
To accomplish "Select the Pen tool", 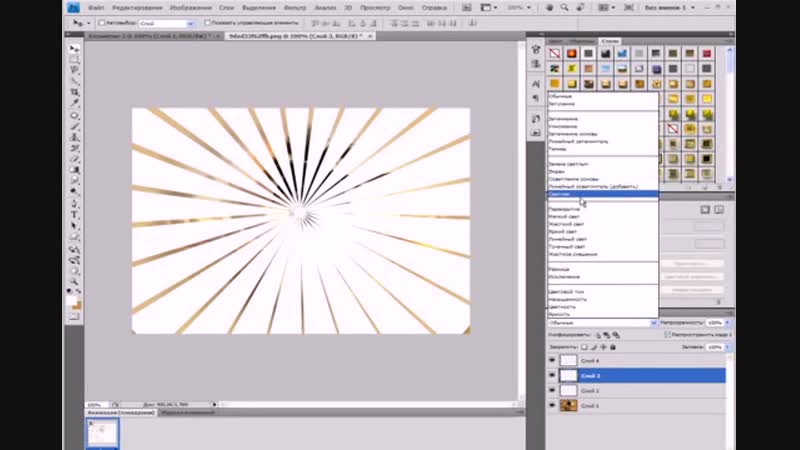I will tap(74, 204).
